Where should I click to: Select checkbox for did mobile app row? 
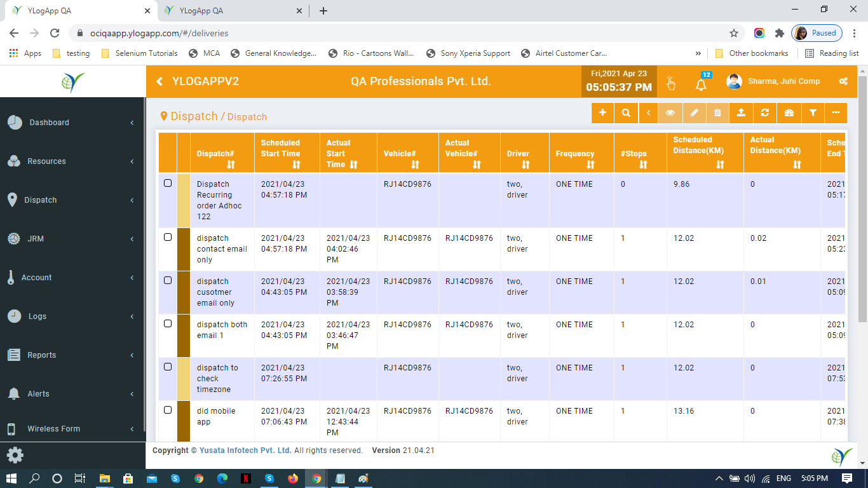[168, 410]
